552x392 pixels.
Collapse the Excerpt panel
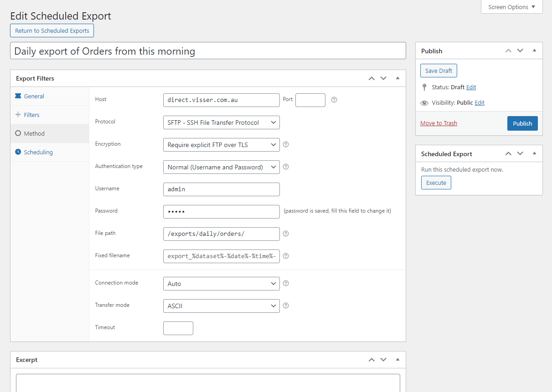click(x=397, y=360)
